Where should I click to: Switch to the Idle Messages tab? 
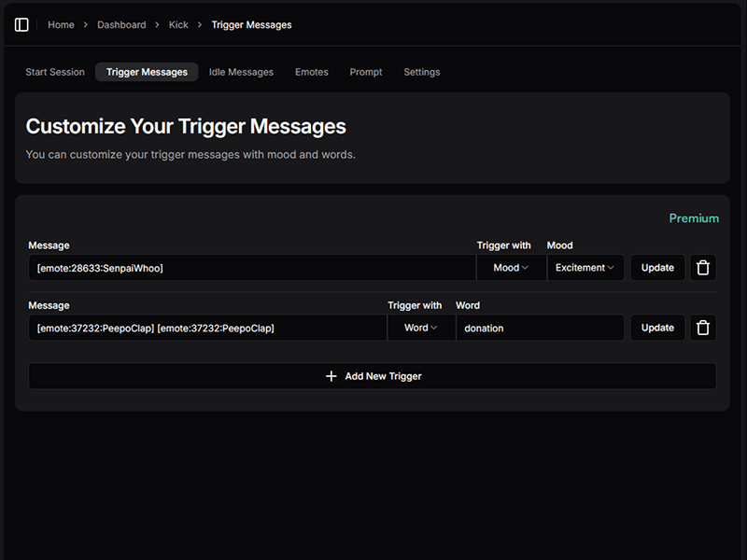(241, 72)
